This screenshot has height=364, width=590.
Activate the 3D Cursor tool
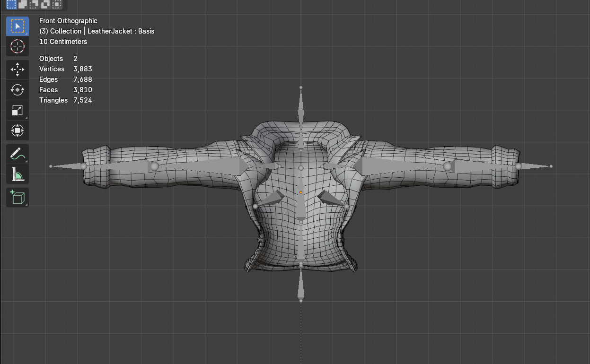17,46
